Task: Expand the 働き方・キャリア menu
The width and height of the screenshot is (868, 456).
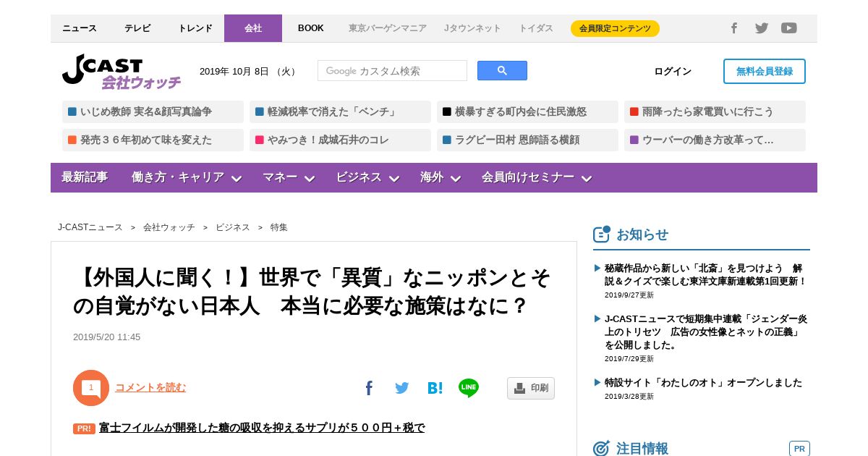Action: (x=187, y=177)
